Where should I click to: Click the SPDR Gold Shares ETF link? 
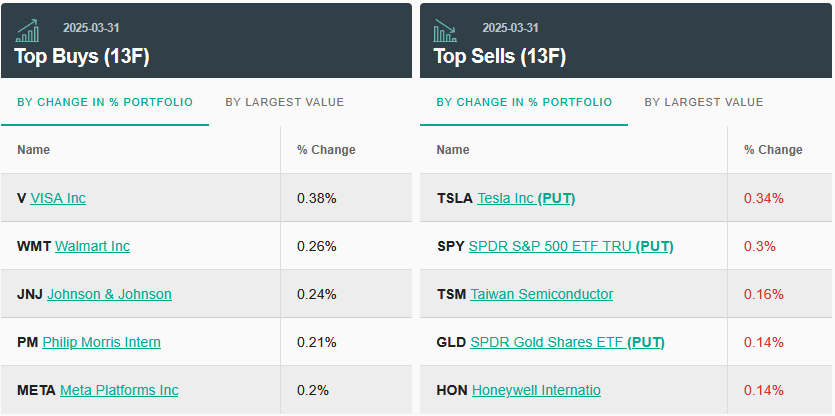[567, 342]
